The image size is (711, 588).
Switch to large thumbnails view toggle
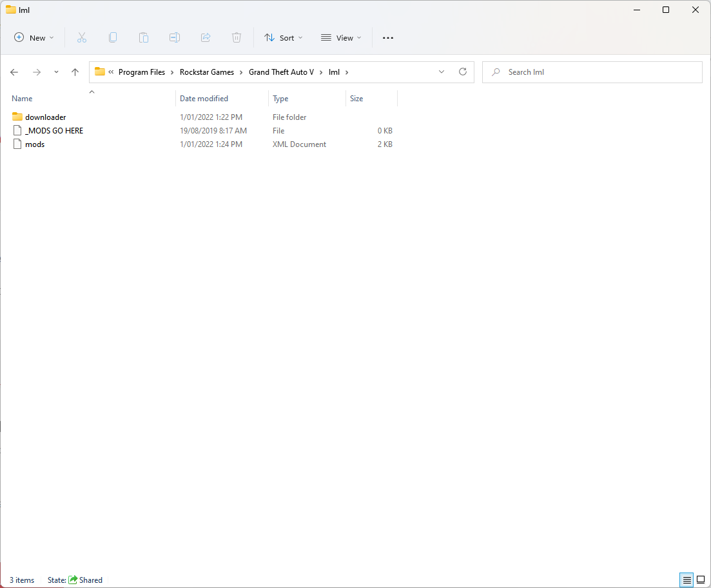pyautogui.click(x=701, y=580)
